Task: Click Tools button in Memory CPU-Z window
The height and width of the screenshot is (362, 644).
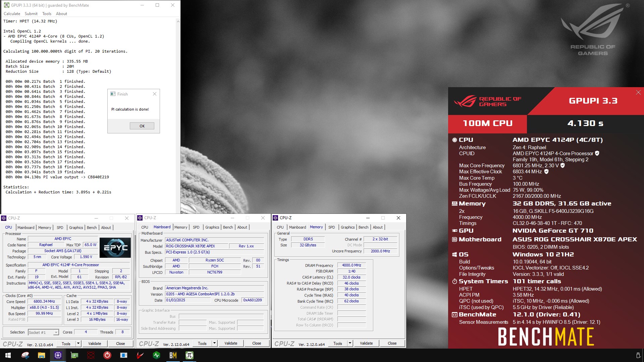Action: click(x=338, y=343)
